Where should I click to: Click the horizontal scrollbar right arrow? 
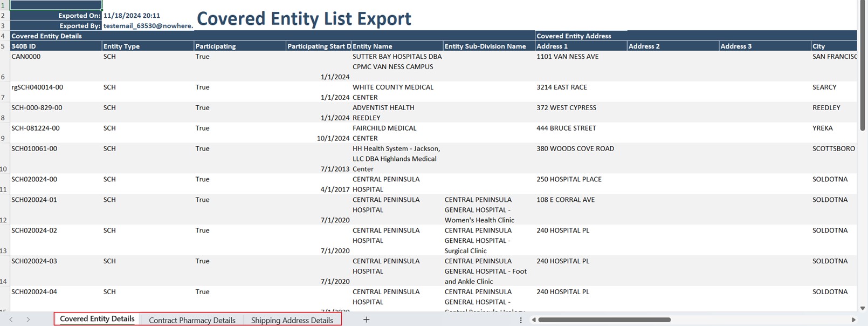(x=853, y=320)
